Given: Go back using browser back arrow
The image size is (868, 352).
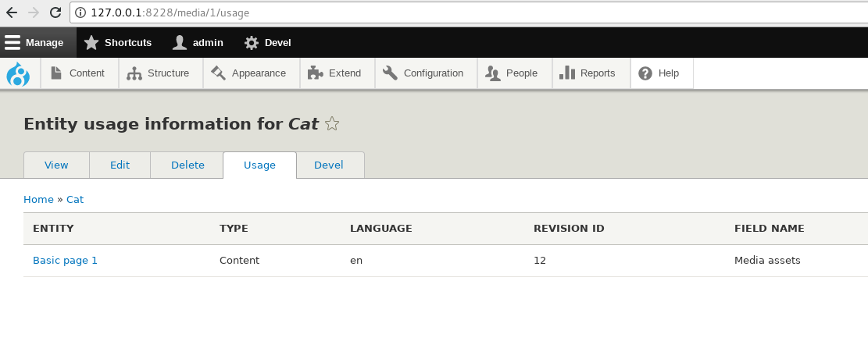Looking at the screenshot, I should [12, 12].
